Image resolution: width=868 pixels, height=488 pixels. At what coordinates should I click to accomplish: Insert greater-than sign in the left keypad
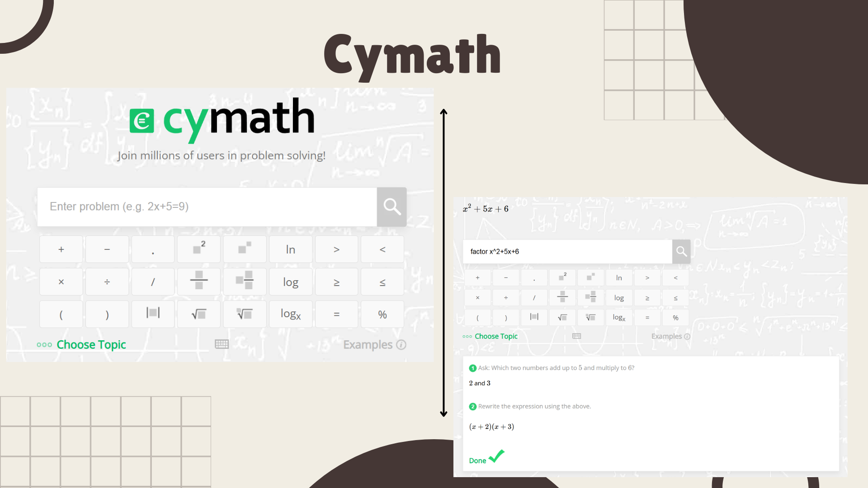click(x=336, y=249)
